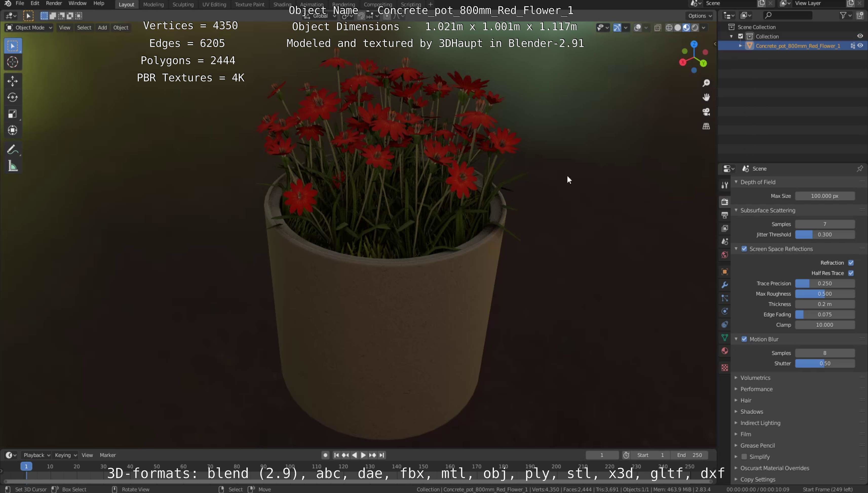Toggle the camera view icon
Image resolution: width=868 pixels, height=493 pixels.
[x=706, y=112]
